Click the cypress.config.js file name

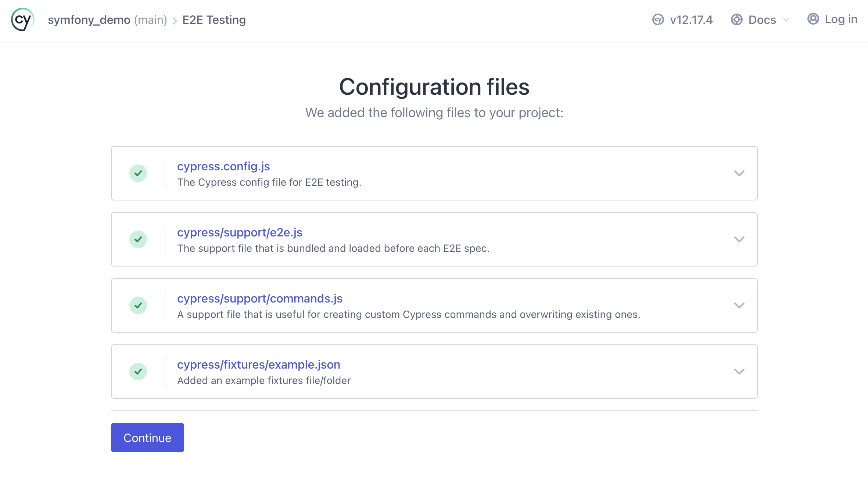pyautogui.click(x=223, y=166)
